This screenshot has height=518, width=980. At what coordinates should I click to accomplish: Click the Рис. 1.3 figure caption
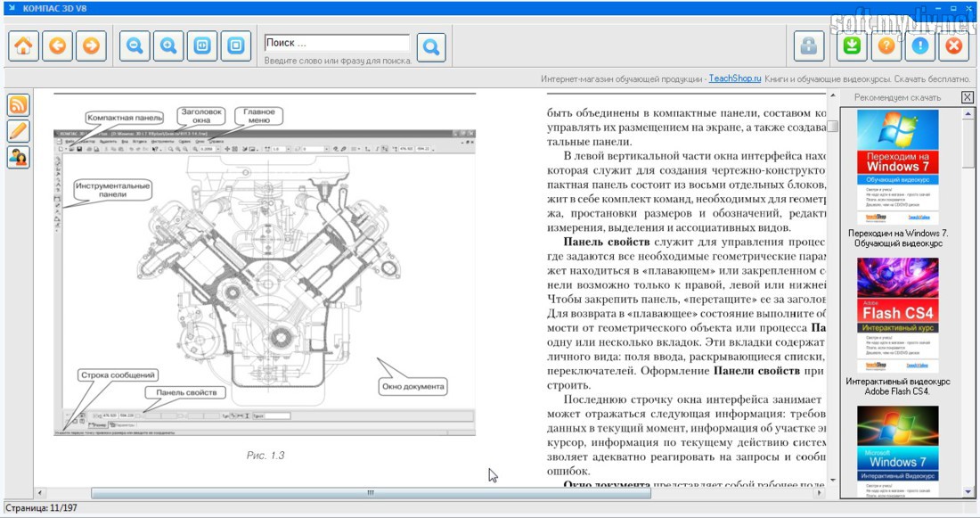point(265,456)
